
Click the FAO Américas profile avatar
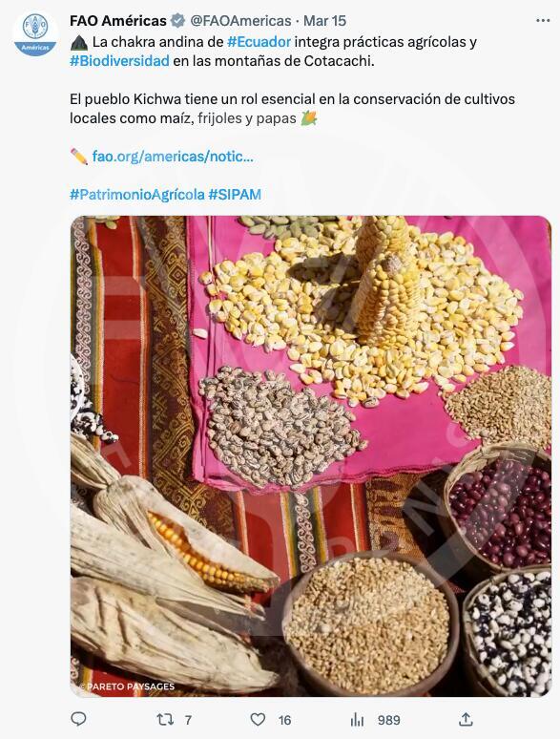pyautogui.click(x=35, y=32)
